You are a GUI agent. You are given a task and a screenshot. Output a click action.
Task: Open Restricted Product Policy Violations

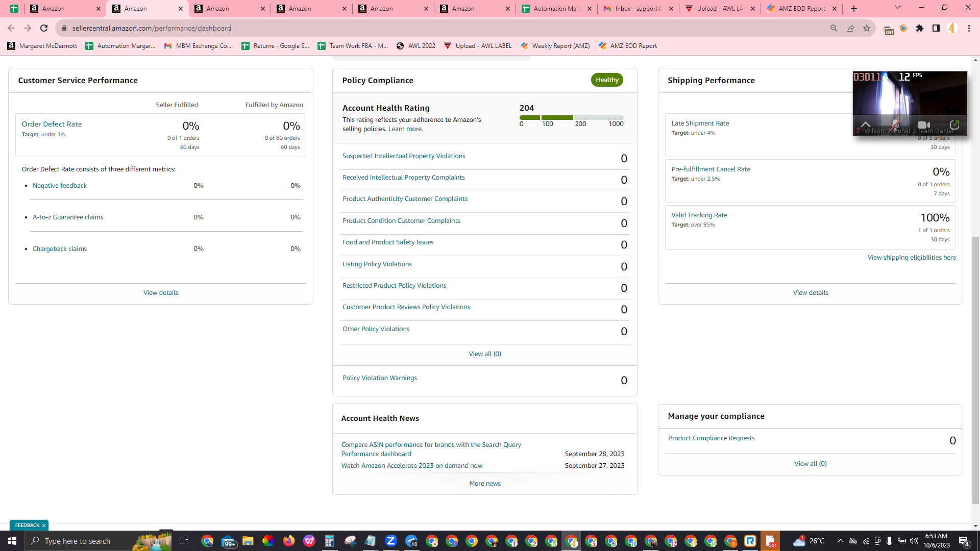point(395,286)
